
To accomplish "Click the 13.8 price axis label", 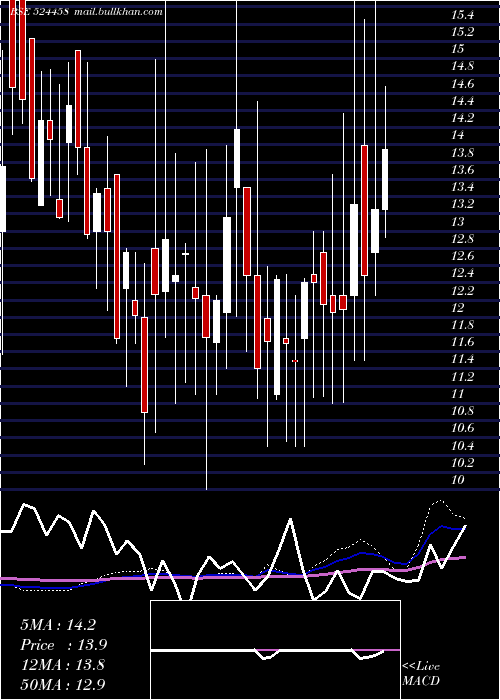I will click(462, 153).
